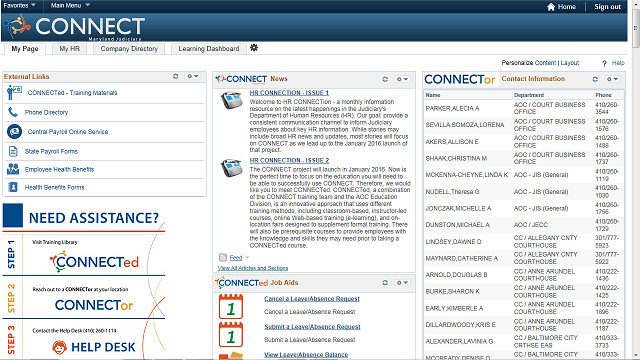The height and width of the screenshot is (360, 640).
Task: Refresh the CONNECTor Contact Information panel
Action: coord(595,79)
